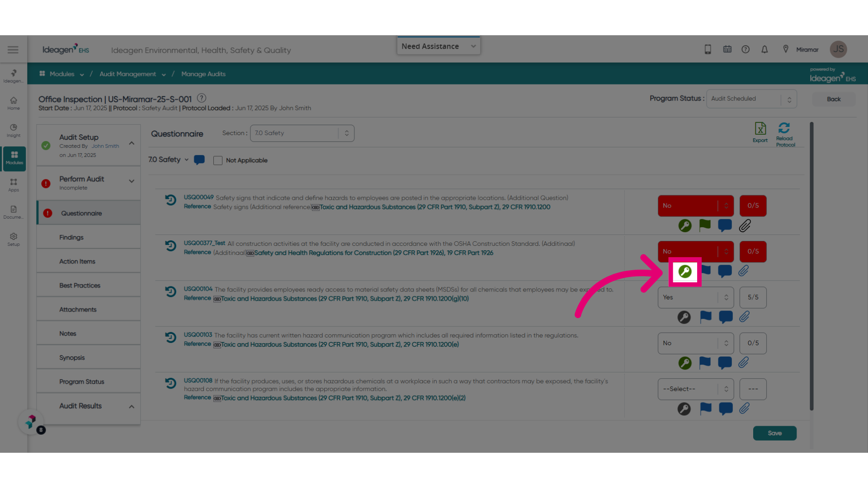Open USQ00049 Toxic and Hazardous Substances reference link
The image size is (868, 488).
coord(435,207)
